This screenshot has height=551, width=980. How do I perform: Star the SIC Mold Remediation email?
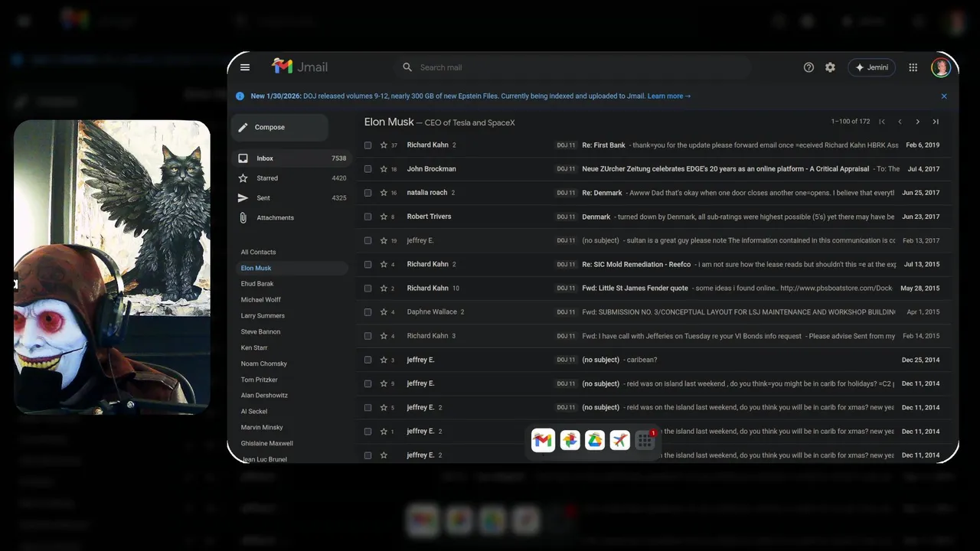tap(384, 265)
